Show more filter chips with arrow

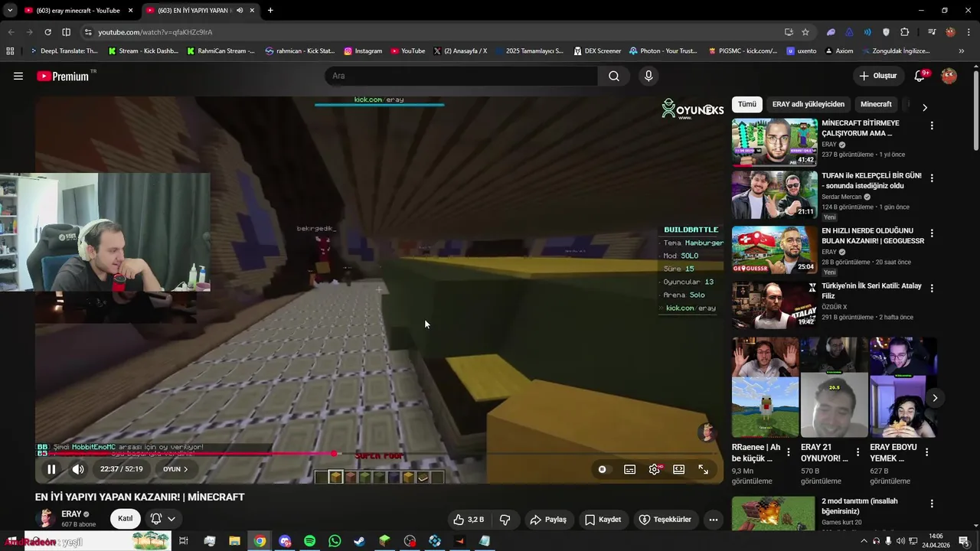coord(924,107)
